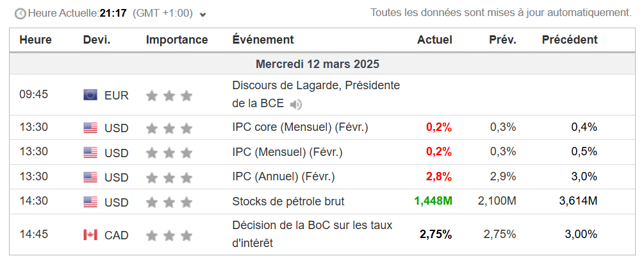Click the clock icon beside Heure Actuelle
Screen dimensions: 644x265
(21, 13)
